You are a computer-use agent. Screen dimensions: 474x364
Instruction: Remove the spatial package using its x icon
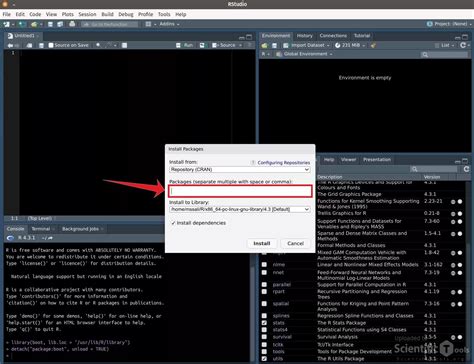click(460, 304)
